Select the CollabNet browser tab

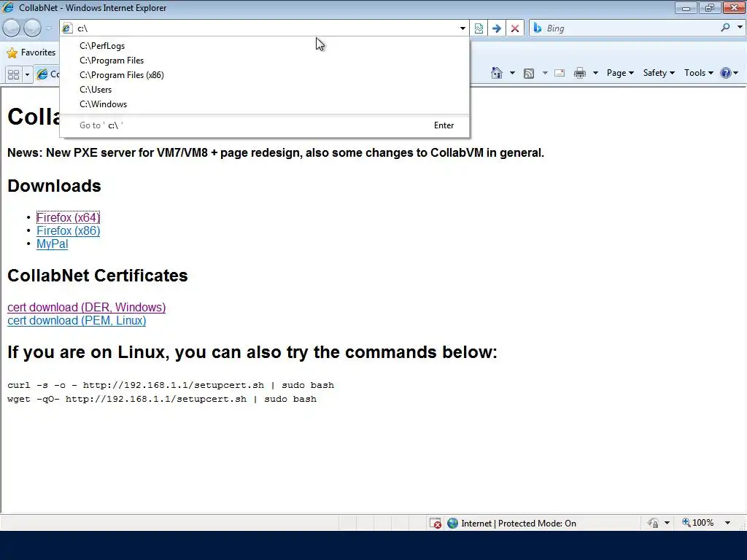[47, 74]
